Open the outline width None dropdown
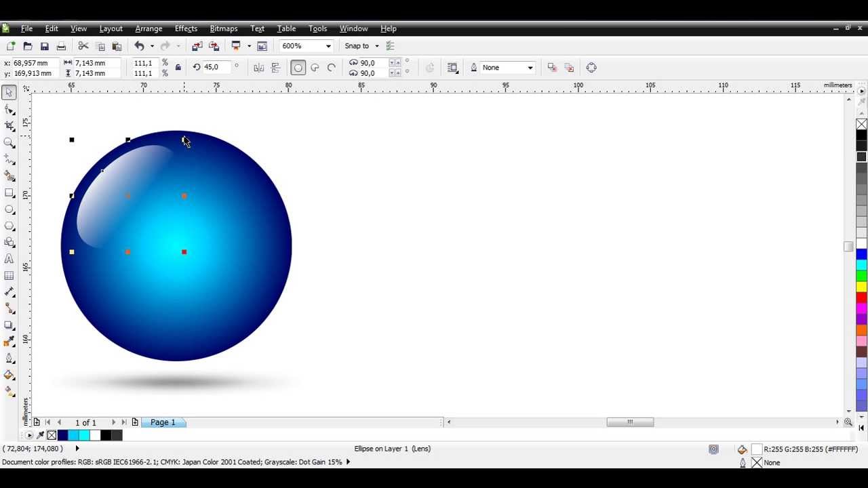Image resolution: width=868 pixels, height=488 pixels. pyautogui.click(x=530, y=68)
